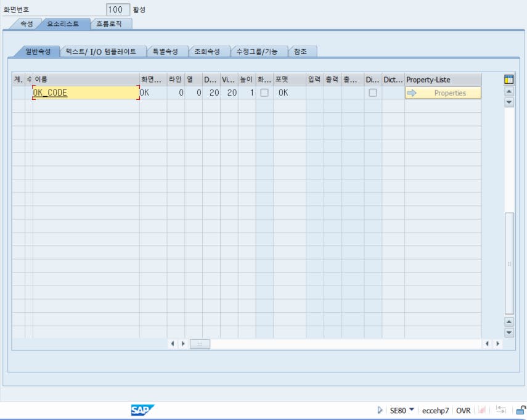The height and width of the screenshot is (420, 527).
Task: Click the upper scroll-down arrow below it
Action: point(509,102)
